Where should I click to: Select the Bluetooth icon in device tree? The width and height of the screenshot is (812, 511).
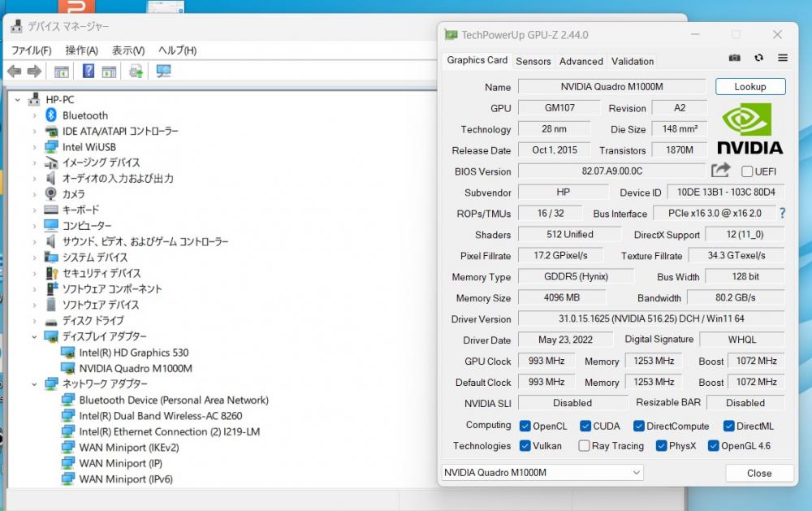[51, 115]
